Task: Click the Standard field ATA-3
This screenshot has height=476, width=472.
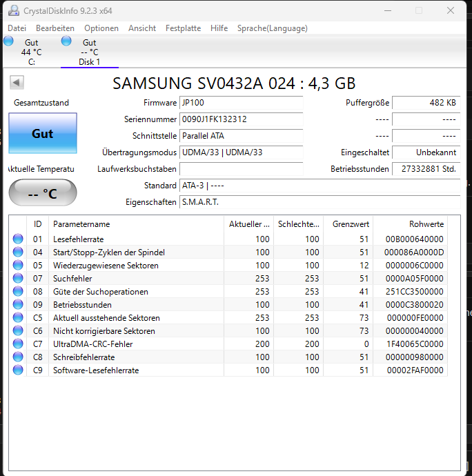Action: [319, 185]
